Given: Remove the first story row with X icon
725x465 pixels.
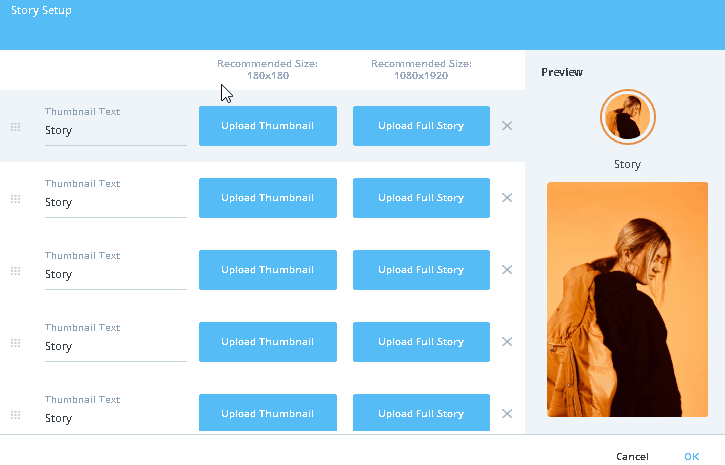Looking at the screenshot, I should tap(507, 126).
